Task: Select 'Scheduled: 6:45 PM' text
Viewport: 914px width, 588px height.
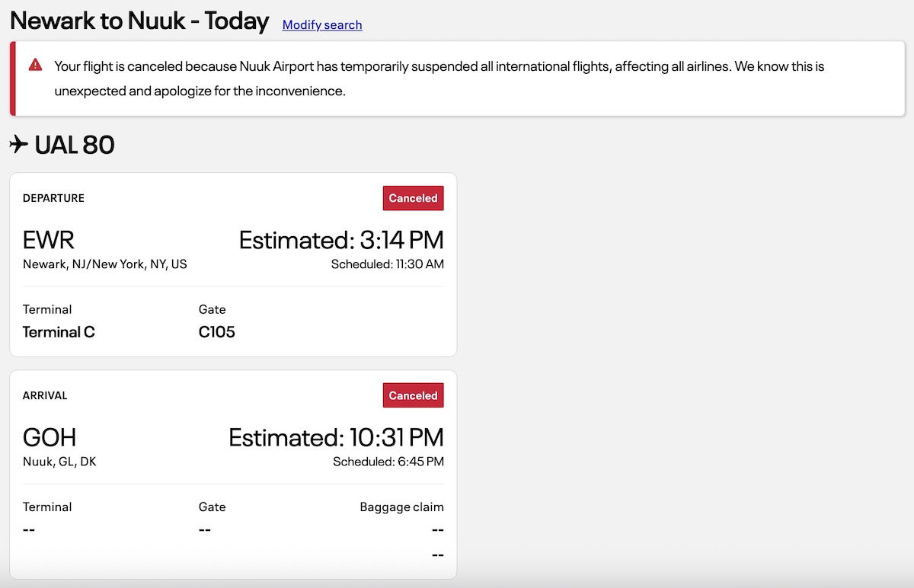Action: point(388,462)
